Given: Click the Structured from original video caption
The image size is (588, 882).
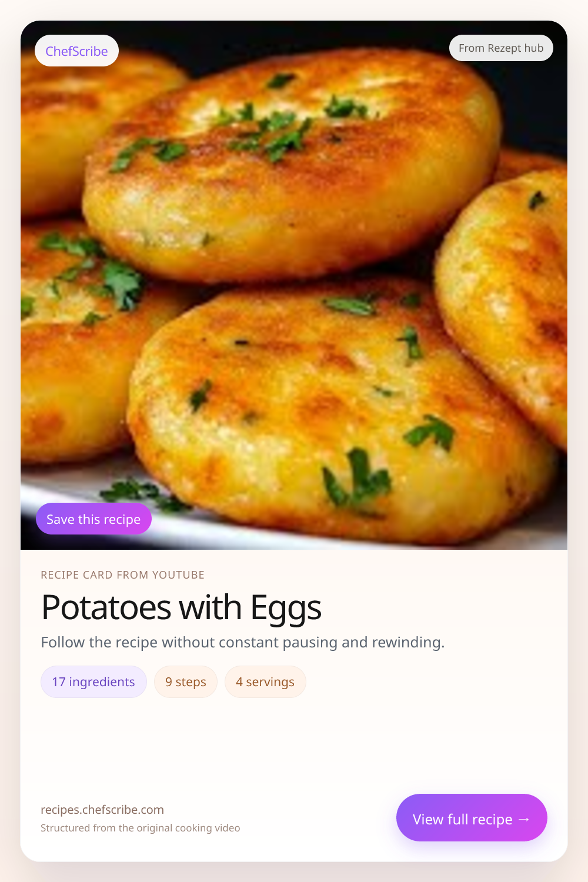Looking at the screenshot, I should [x=140, y=828].
